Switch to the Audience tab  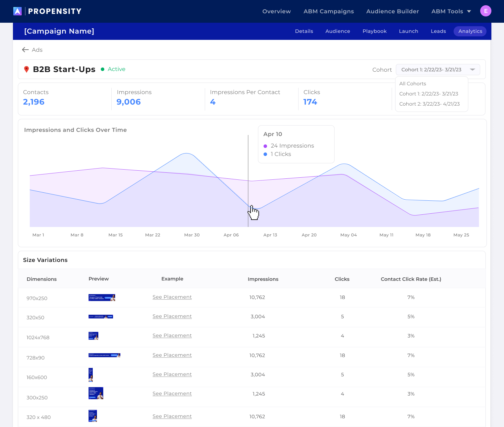[338, 31]
